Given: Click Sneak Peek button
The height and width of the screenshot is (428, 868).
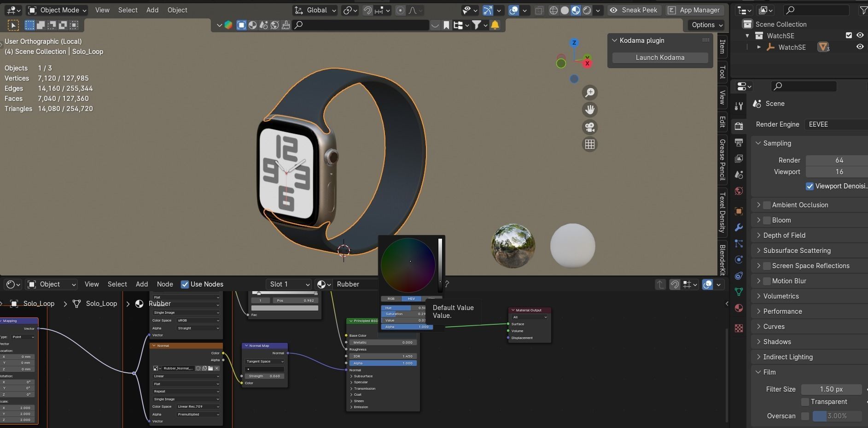Looking at the screenshot, I should (634, 10).
